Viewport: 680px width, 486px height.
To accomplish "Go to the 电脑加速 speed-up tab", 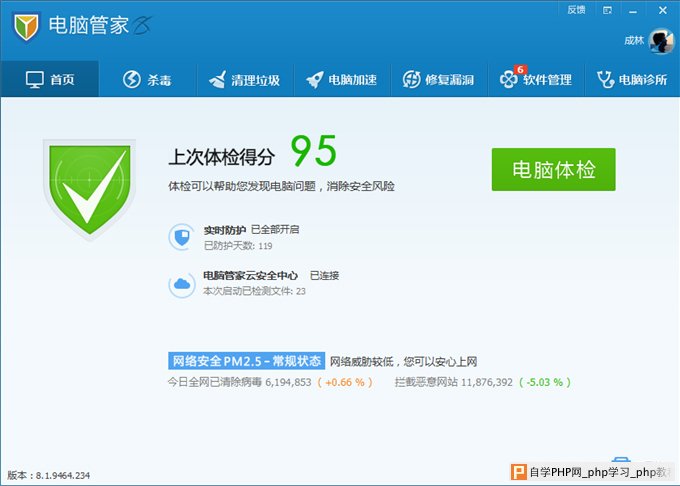I will point(342,79).
